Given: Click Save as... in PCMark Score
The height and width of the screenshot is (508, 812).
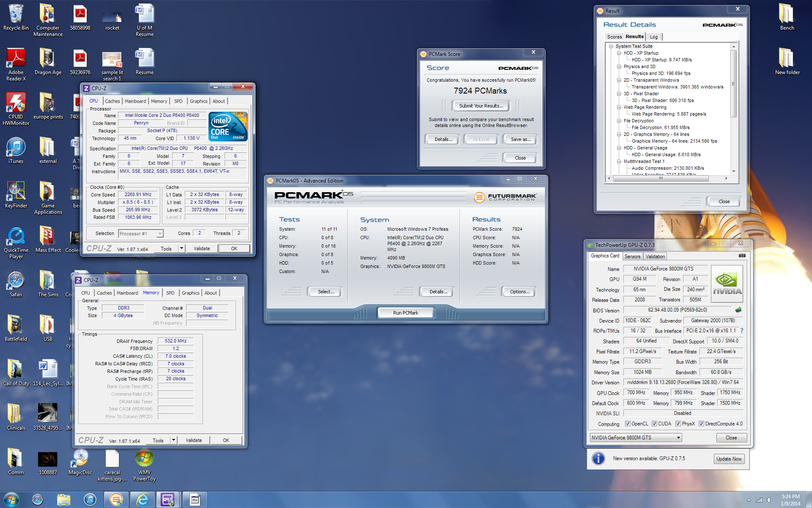Looking at the screenshot, I should point(521,139).
